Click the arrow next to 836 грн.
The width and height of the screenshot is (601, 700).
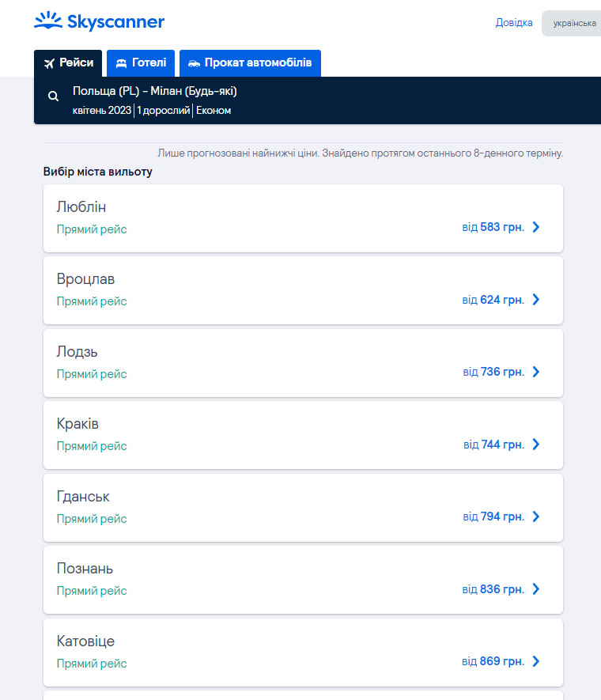tap(536, 588)
